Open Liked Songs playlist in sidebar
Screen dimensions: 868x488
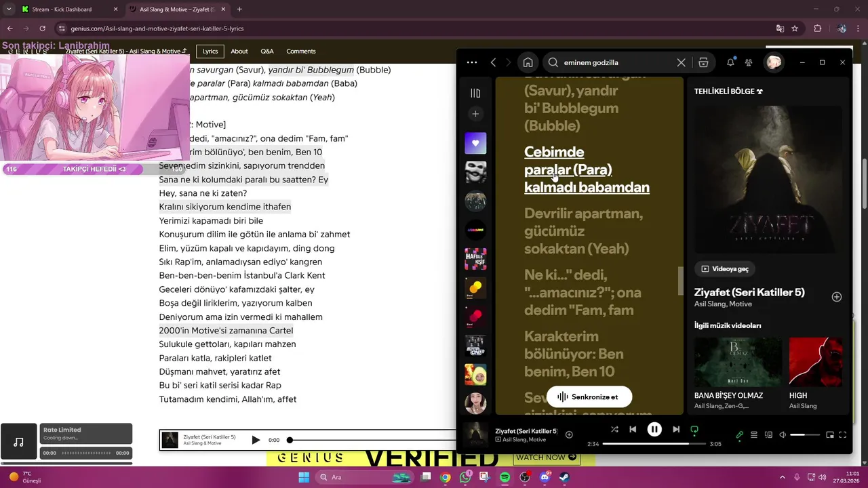(475, 143)
